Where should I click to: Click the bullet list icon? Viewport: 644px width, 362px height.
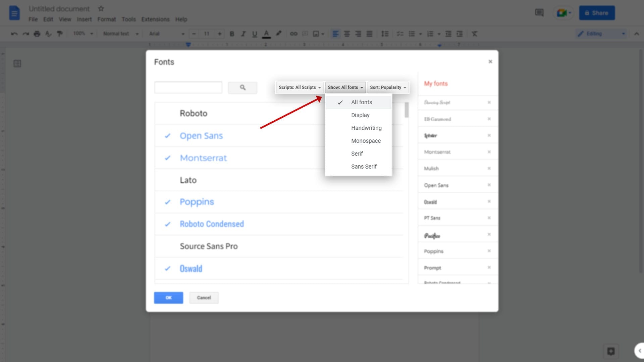coord(412,34)
